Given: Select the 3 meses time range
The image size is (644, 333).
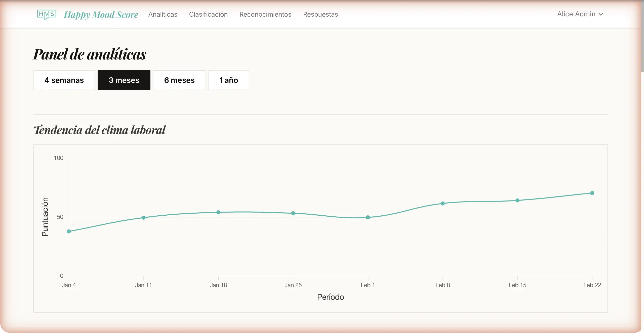Looking at the screenshot, I should [124, 80].
